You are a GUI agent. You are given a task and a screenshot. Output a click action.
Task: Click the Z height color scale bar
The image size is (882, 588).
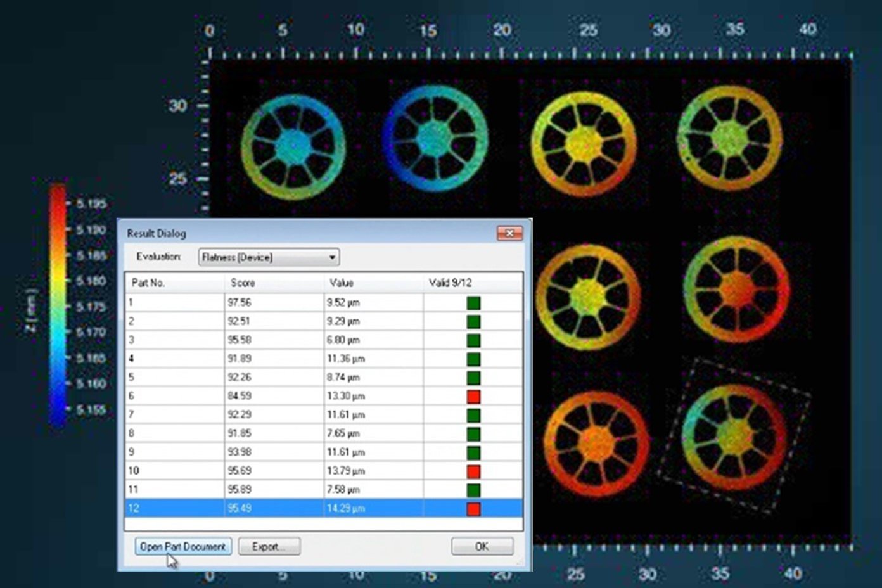click(x=58, y=305)
